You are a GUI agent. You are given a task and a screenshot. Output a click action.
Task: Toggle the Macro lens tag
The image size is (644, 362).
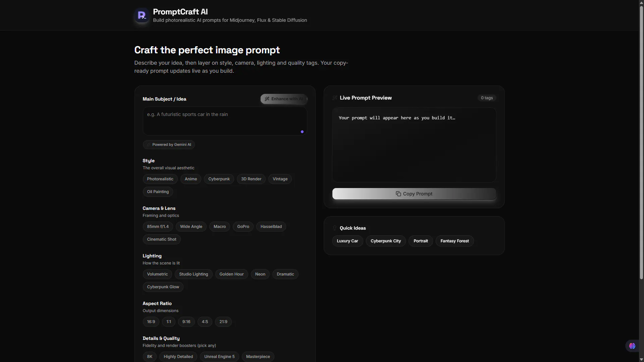[x=220, y=227]
